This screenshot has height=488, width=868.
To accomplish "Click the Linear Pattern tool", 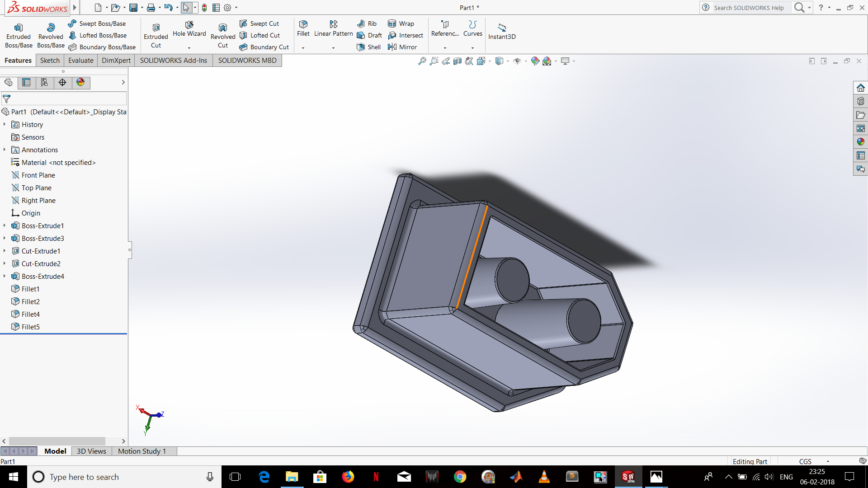I will point(334,28).
